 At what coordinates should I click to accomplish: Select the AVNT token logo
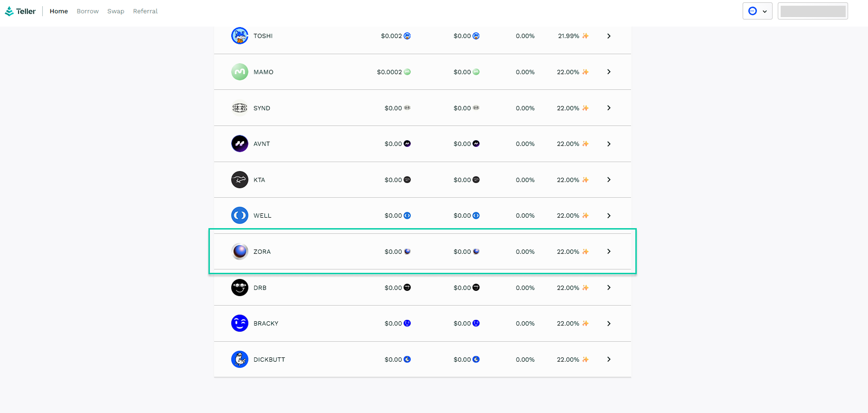click(240, 144)
